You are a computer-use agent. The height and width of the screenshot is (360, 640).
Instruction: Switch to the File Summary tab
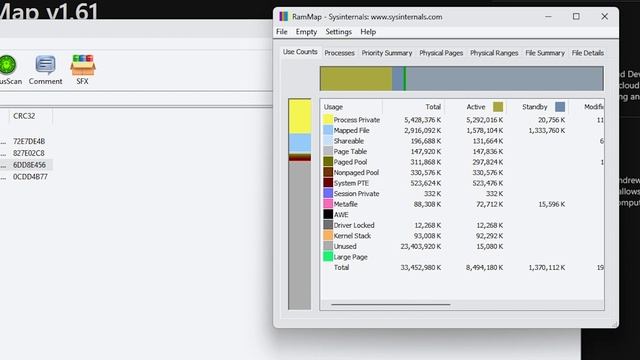545,53
